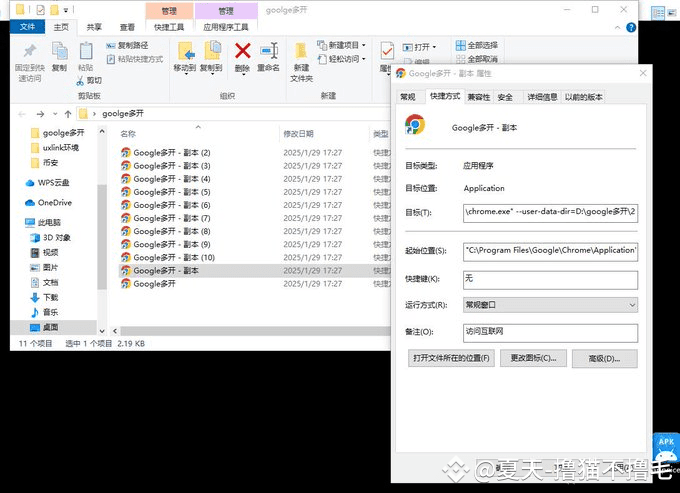Click the 起始位置(S) input field
The height and width of the screenshot is (493, 680).
click(x=550, y=251)
